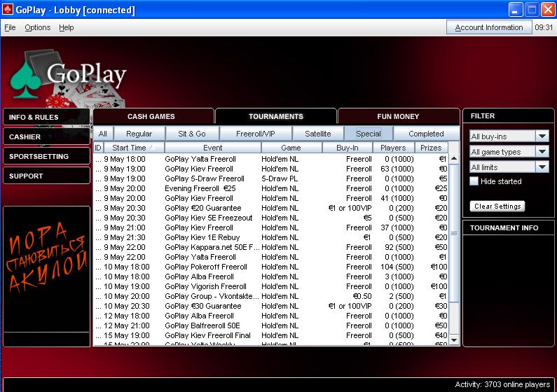Open the Cashier
Viewport: 557px width, 392px height.
(x=46, y=136)
